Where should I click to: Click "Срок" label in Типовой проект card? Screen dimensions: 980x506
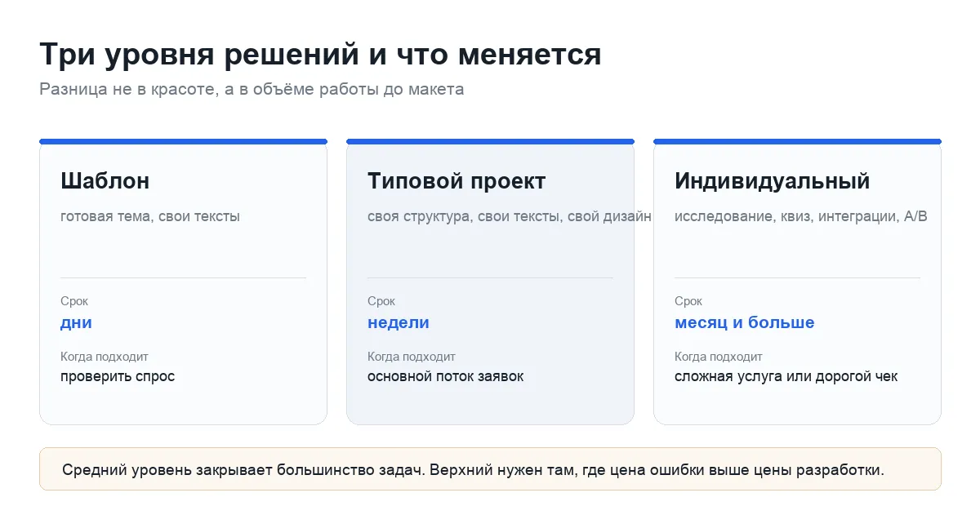click(x=381, y=301)
